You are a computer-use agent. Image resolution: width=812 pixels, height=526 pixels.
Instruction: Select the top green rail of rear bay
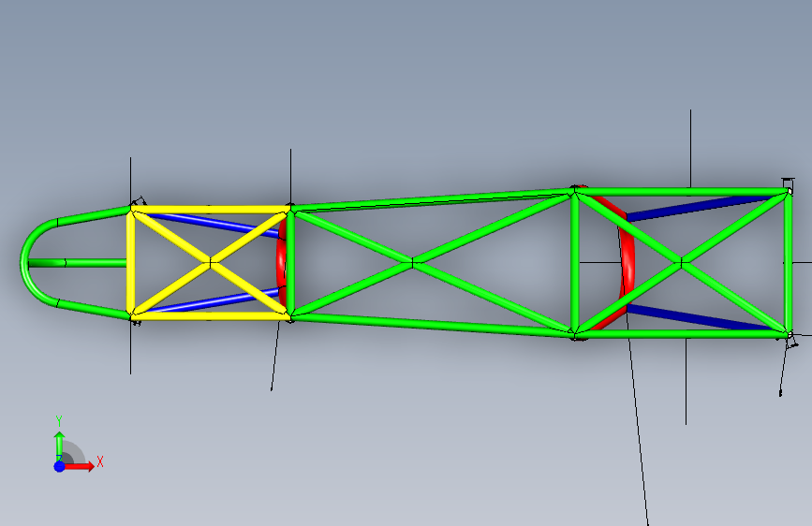click(x=682, y=192)
